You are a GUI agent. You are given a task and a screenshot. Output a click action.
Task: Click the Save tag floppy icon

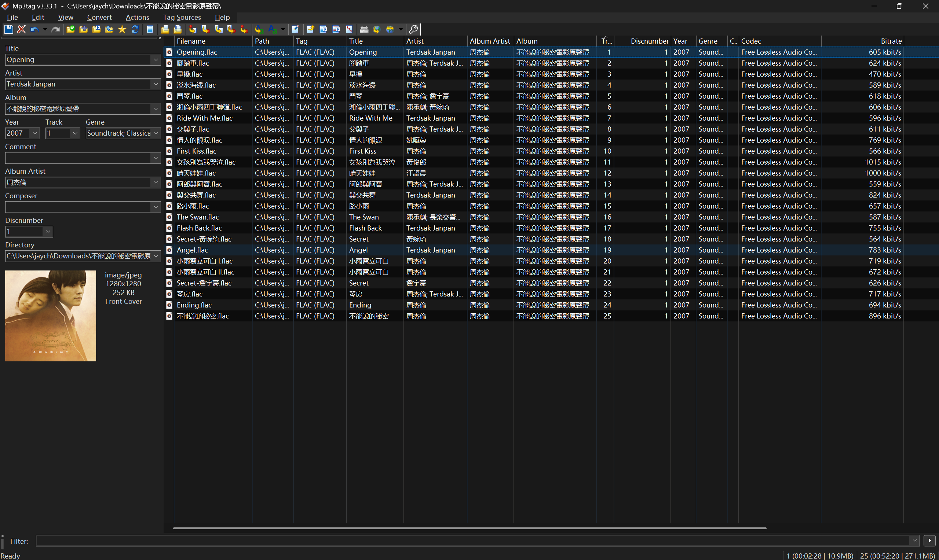(8, 29)
